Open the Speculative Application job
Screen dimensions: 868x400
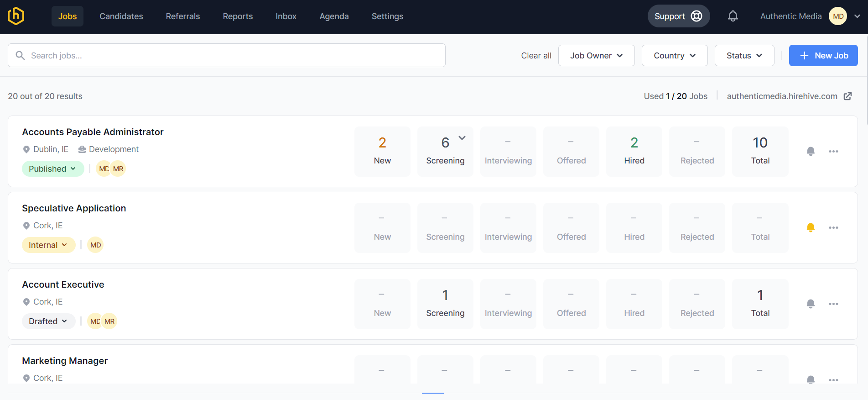tap(74, 208)
